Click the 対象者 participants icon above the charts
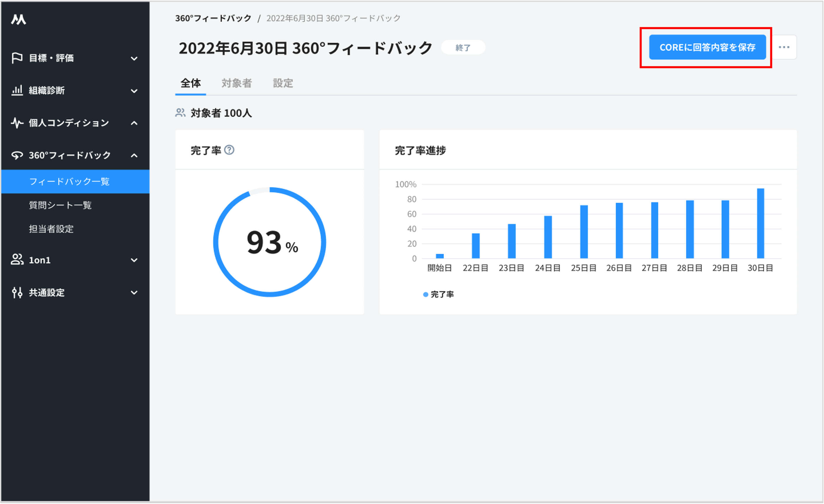Image resolution: width=824 pixels, height=504 pixels. (x=181, y=113)
